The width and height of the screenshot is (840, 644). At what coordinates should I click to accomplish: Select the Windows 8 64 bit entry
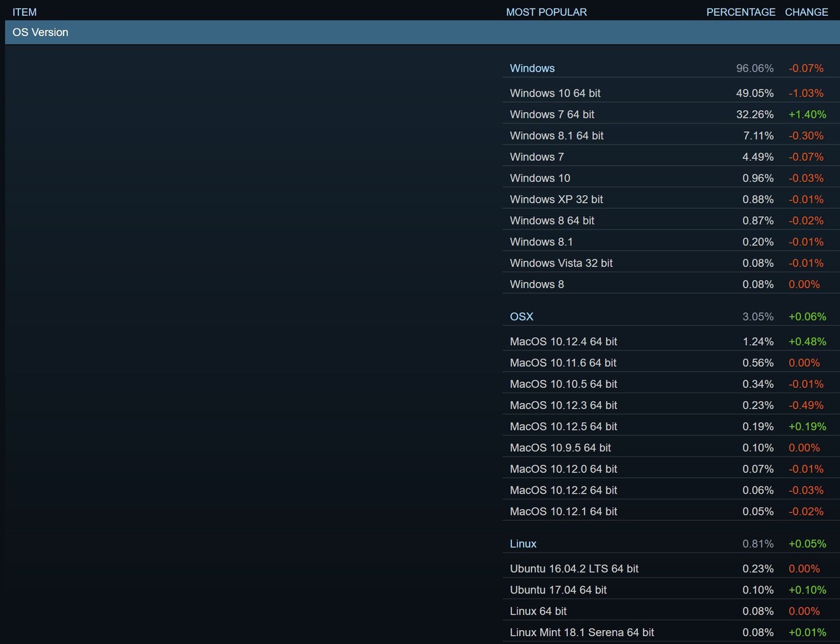pyautogui.click(x=552, y=221)
